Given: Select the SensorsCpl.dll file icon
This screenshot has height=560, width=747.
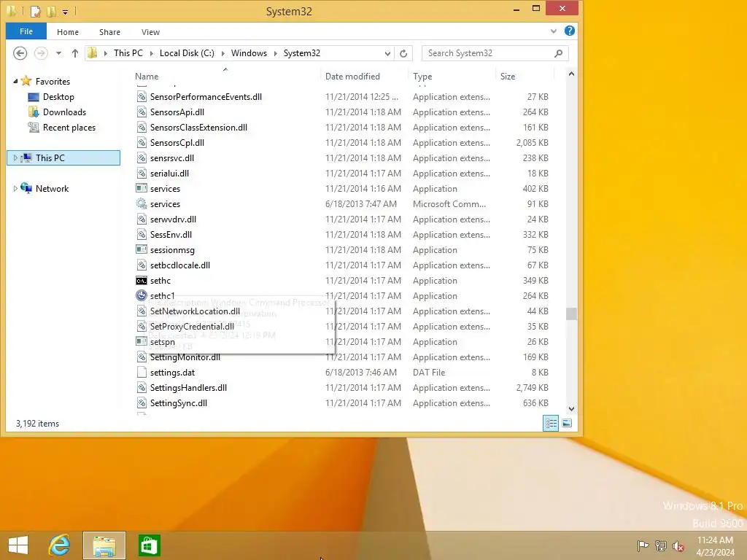Looking at the screenshot, I should point(142,143).
